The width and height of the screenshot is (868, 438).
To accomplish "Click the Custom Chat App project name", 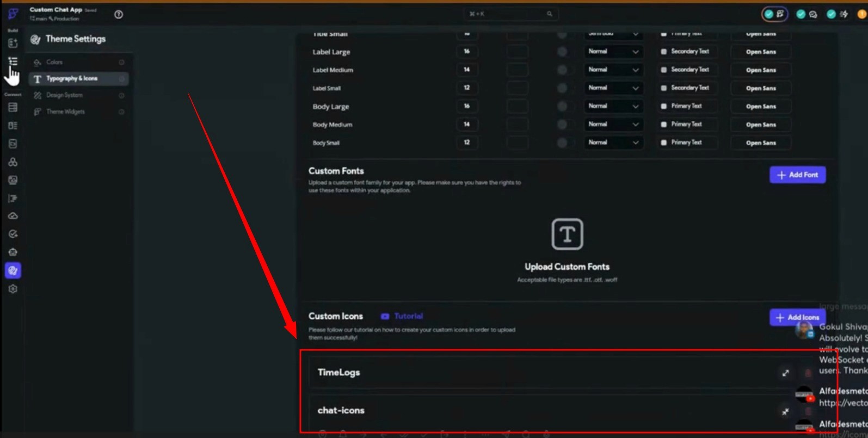I will [x=56, y=10].
